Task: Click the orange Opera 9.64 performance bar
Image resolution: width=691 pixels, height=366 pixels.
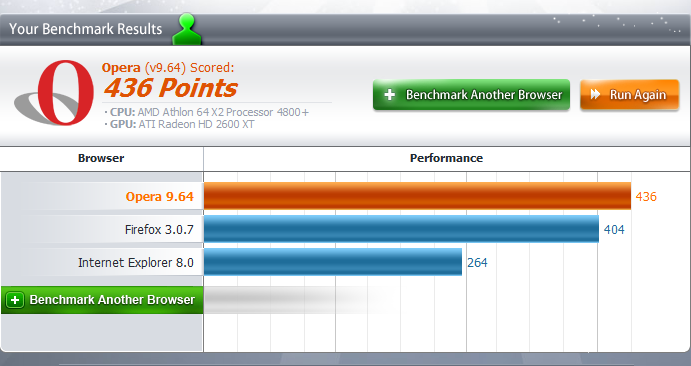Action: click(x=417, y=196)
